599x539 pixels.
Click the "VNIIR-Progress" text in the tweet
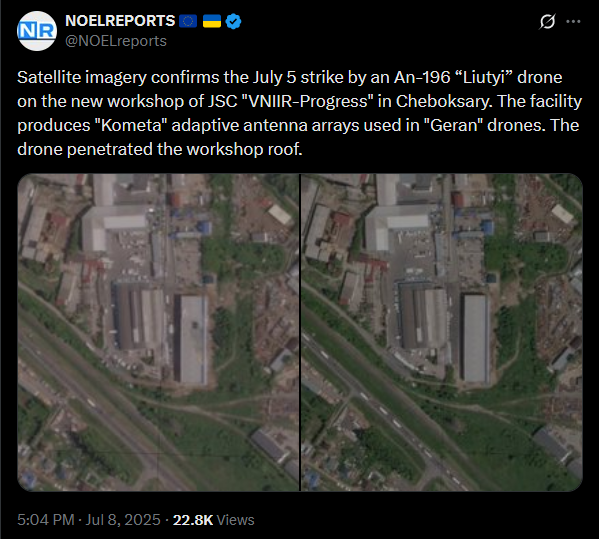point(308,102)
